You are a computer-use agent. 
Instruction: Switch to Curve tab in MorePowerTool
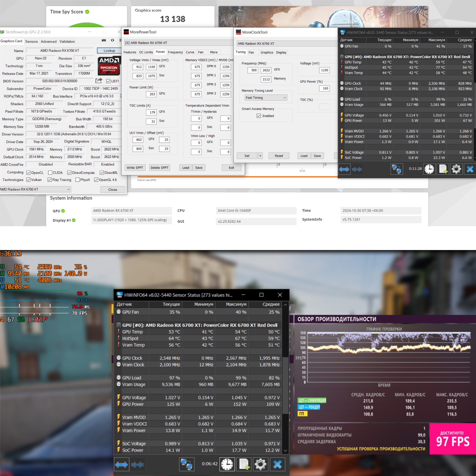[x=190, y=52]
